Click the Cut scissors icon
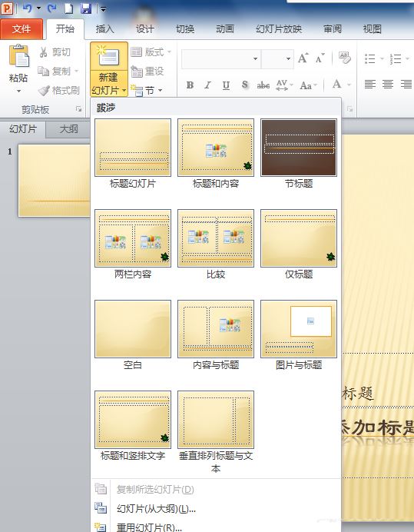Viewport: 414px width, 532px height. coord(44,52)
